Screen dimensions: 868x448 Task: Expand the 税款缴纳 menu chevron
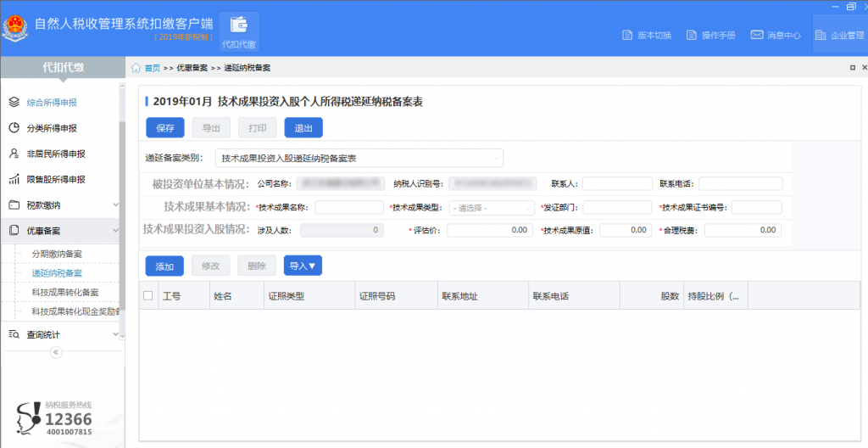(x=115, y=205)
